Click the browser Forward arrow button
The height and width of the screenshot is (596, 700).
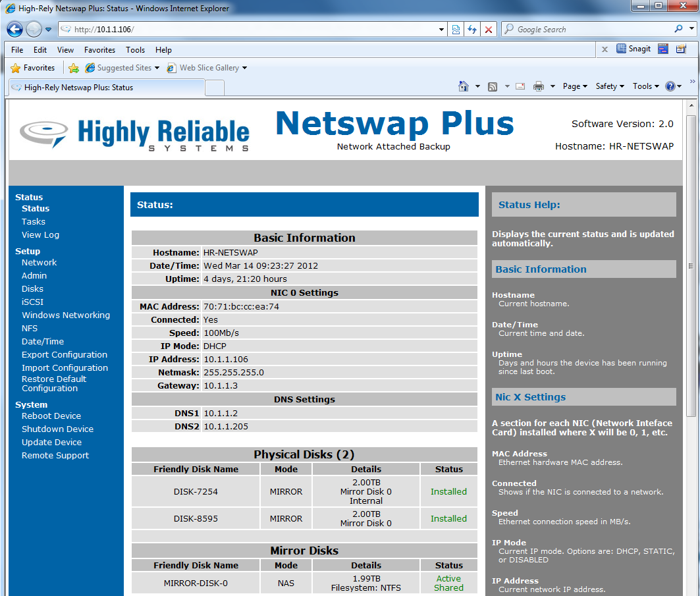point(34,30)
